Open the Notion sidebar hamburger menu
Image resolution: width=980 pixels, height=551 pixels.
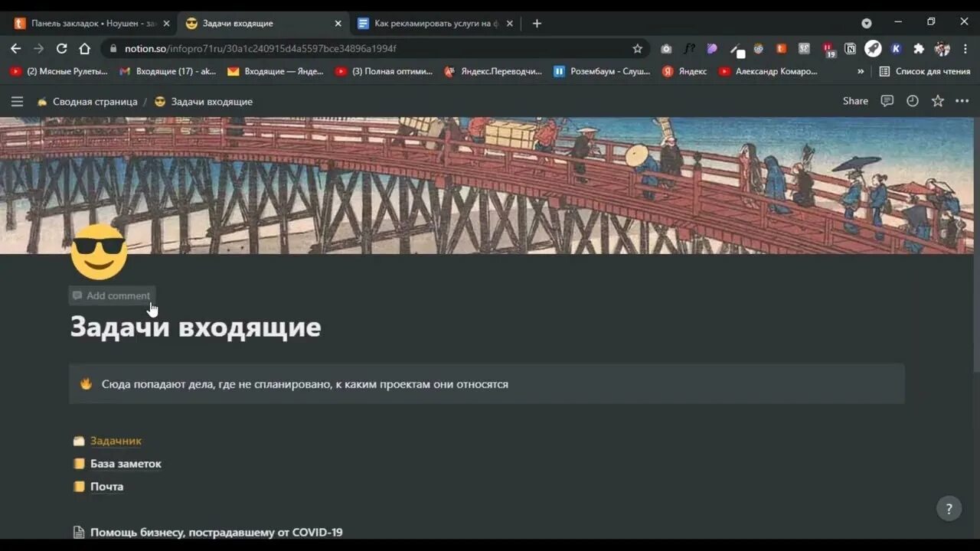tap(17, 101)
